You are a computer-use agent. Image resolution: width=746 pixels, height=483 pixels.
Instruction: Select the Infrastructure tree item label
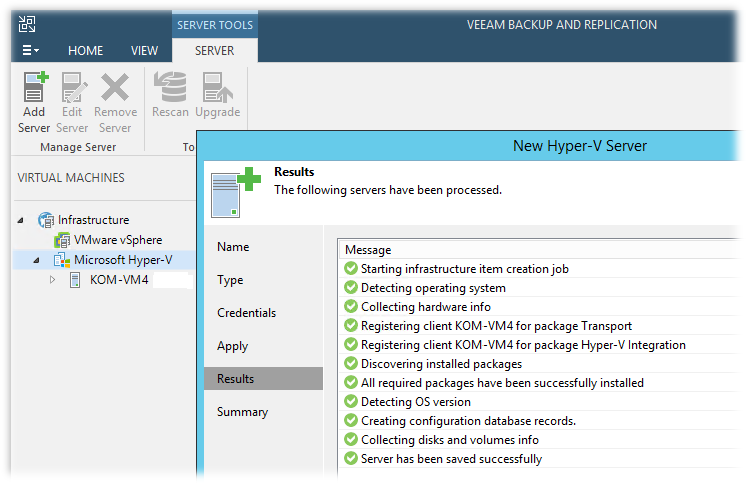click(x=94, y=220)
